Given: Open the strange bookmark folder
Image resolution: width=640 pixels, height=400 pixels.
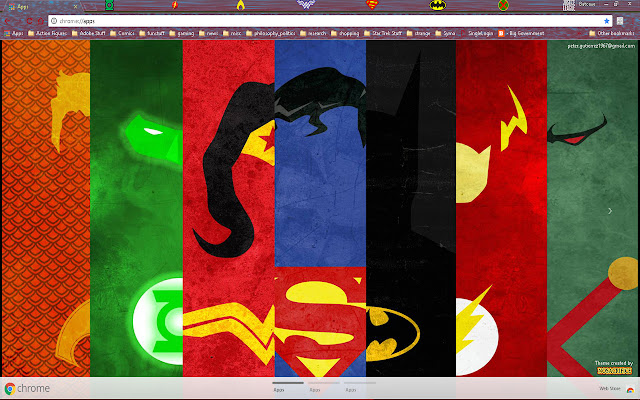Looking at the screenshot, I should click(418, 33).
